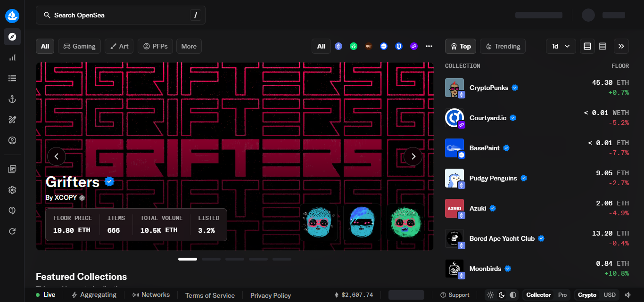Open the stats bar chart icon in sidebar
Screen dimensions: 644x302
(x=12, y=57)
